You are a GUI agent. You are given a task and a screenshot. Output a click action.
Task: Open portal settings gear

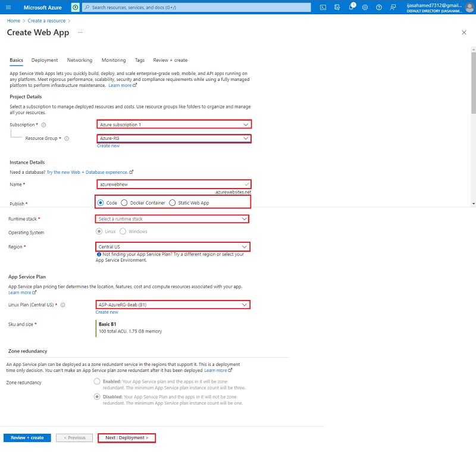point(365,7)
